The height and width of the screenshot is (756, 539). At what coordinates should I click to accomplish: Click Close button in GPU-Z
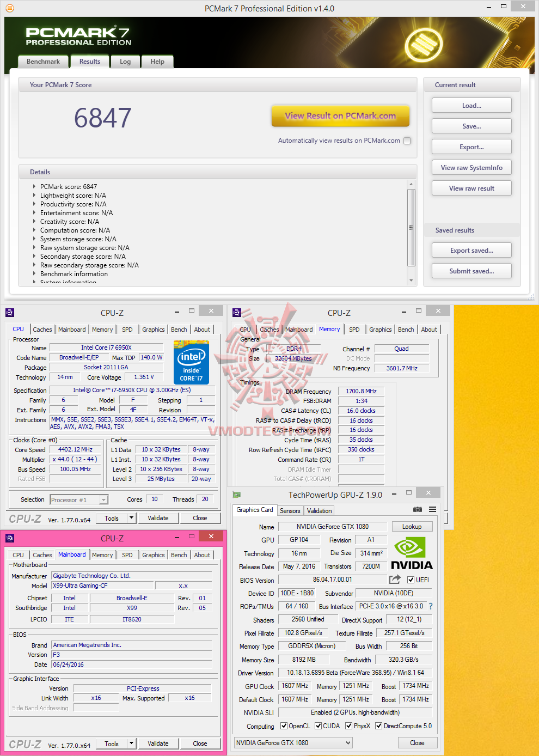[x=417, y=743]
